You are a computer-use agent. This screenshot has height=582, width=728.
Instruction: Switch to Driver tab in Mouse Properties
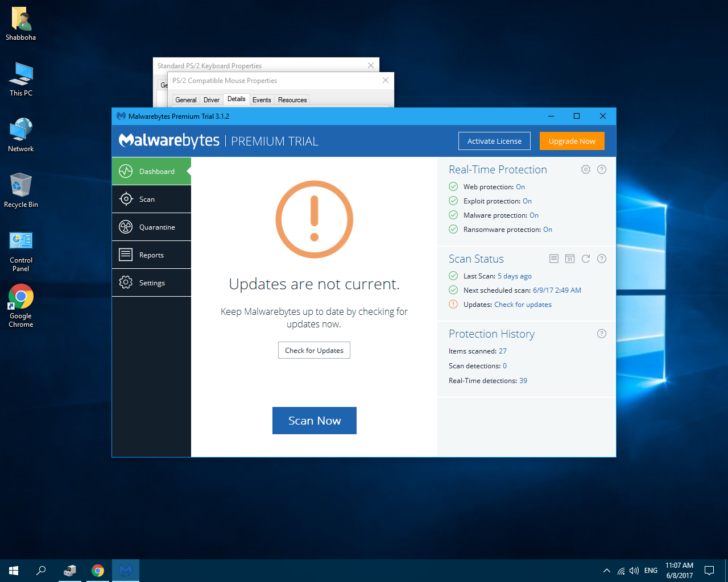pyautogui.click(x=212, y=100)
